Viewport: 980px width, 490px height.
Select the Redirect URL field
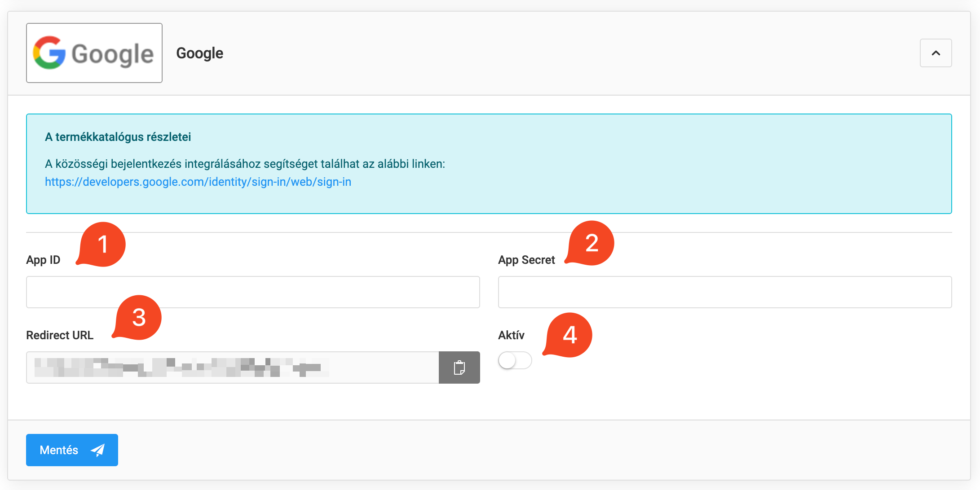[x=232, y=367]
